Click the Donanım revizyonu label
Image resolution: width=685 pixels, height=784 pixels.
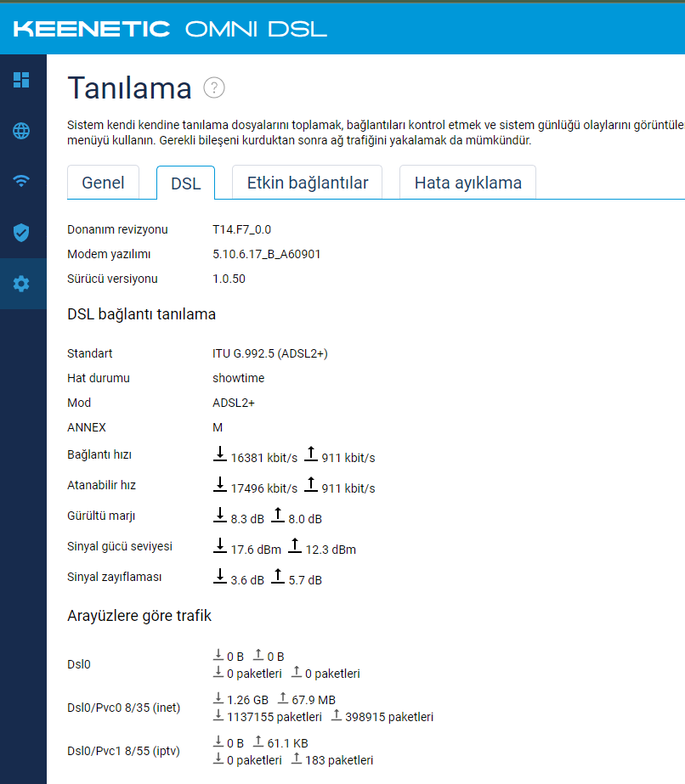pos(117,229)
